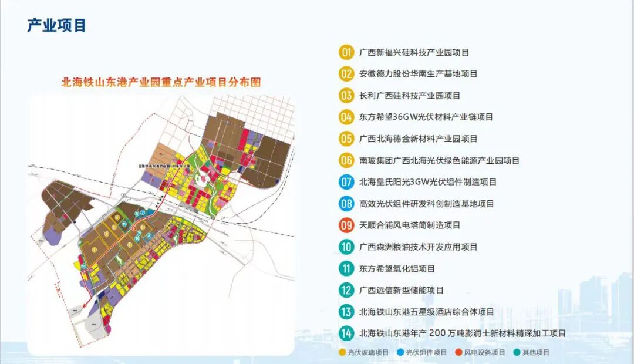The image size is (634, 364).
Task: Select the yellow 03 number badge
Action: tap(346, 96)
